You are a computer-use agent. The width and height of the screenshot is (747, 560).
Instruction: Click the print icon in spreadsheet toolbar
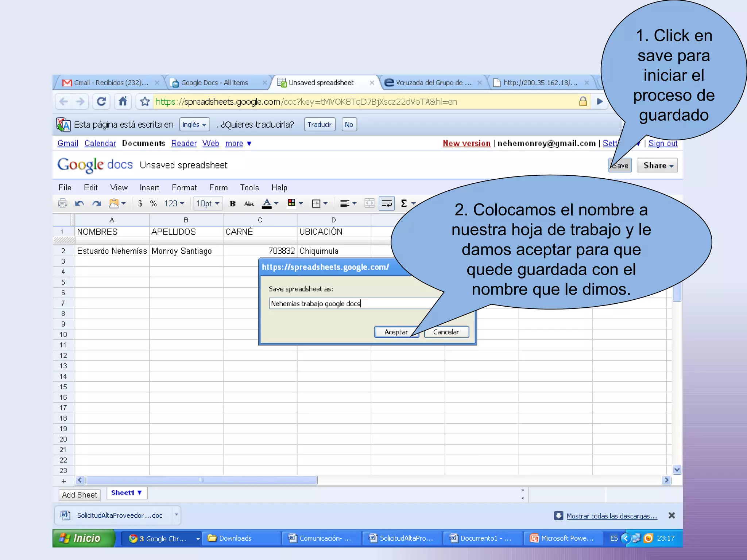(63, 203)
